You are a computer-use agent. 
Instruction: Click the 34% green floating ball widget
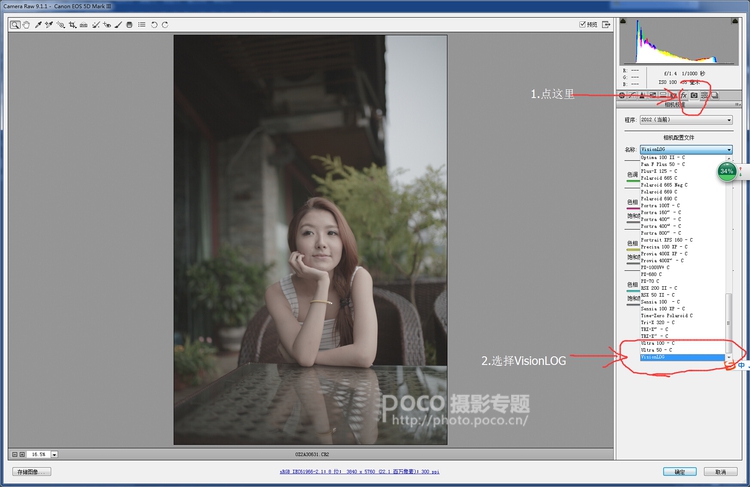click(x=727, y=171)
